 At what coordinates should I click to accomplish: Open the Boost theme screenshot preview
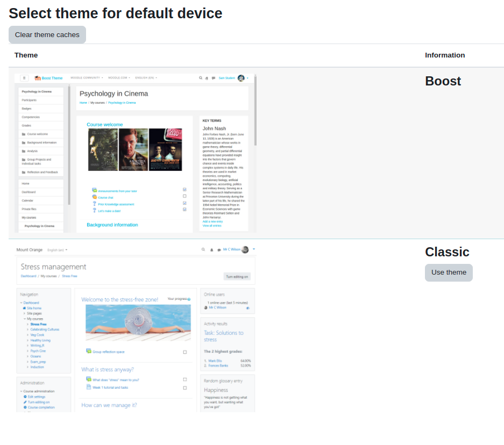click(x=136, y=153)
